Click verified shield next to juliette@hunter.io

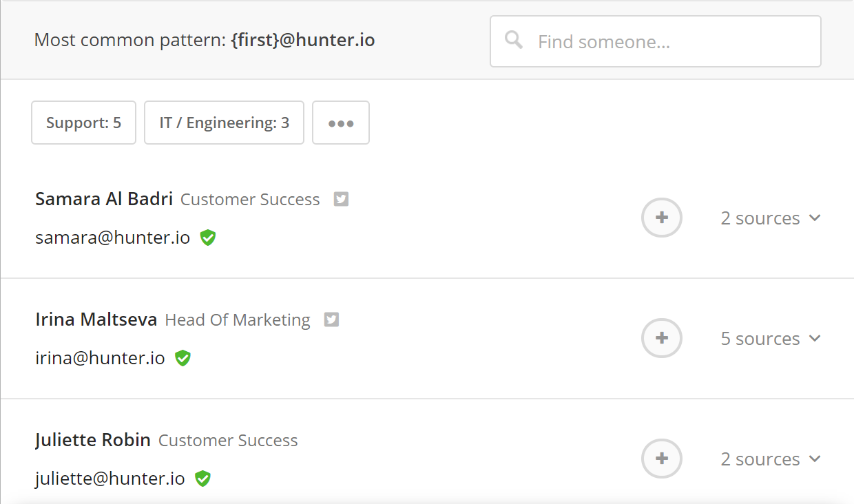pyautogui.click(x=202, y=479)
